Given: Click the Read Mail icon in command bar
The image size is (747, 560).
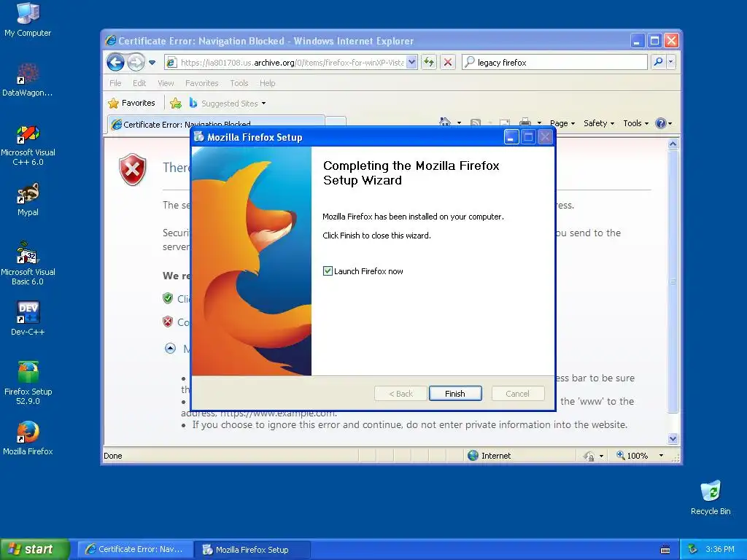Looking at the screenshot, I should (505, 122).
